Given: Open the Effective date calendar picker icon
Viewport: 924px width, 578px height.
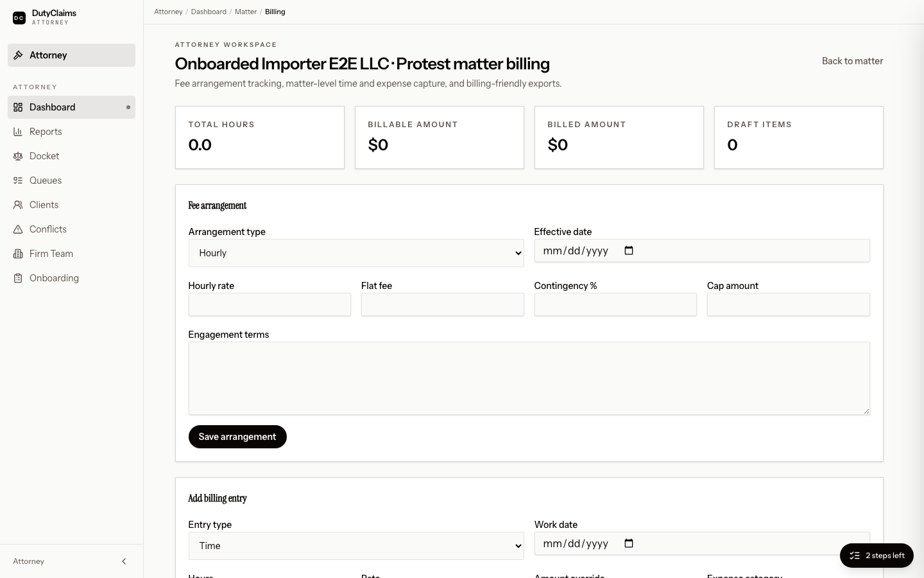Looking at the screenshot, I should coord(629,250).
